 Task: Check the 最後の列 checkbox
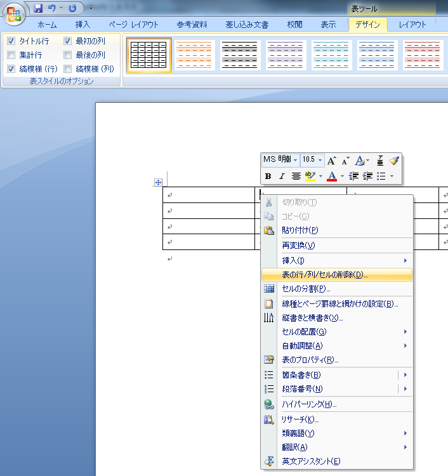coord(68,55)
